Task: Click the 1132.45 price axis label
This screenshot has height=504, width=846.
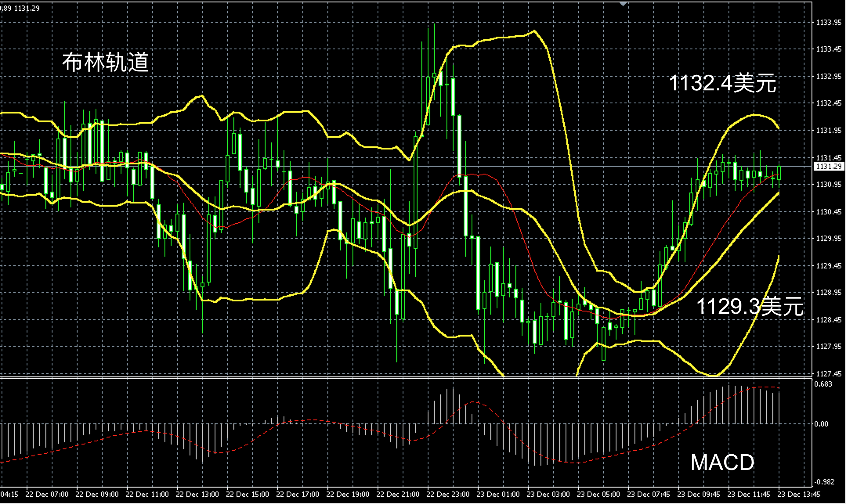Action: [828, 103]
